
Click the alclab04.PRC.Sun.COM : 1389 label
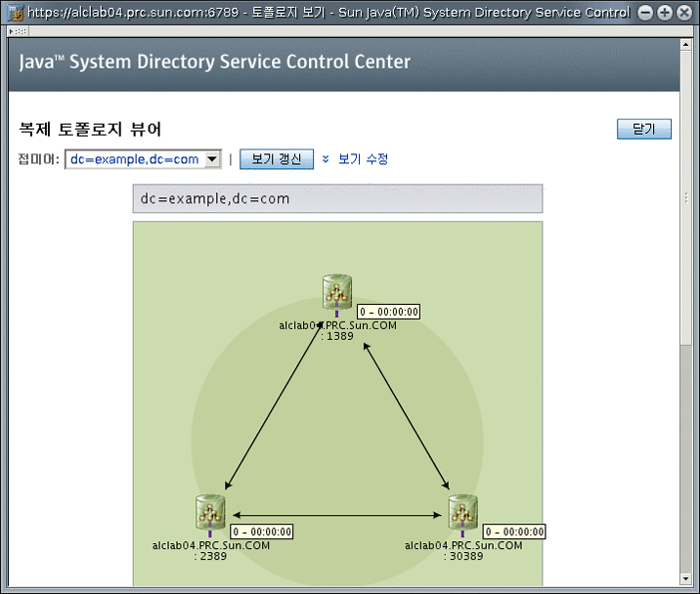(x=337, y=330)
